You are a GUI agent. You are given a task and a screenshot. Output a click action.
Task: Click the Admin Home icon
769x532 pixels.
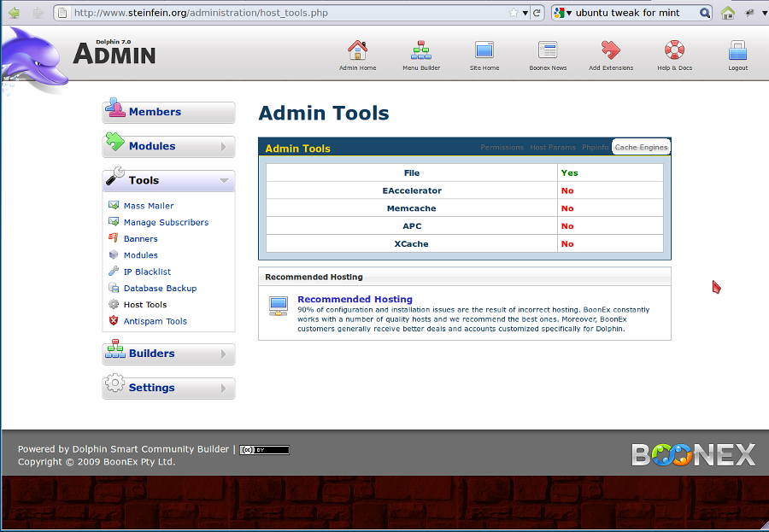click(x=357, y=50)
